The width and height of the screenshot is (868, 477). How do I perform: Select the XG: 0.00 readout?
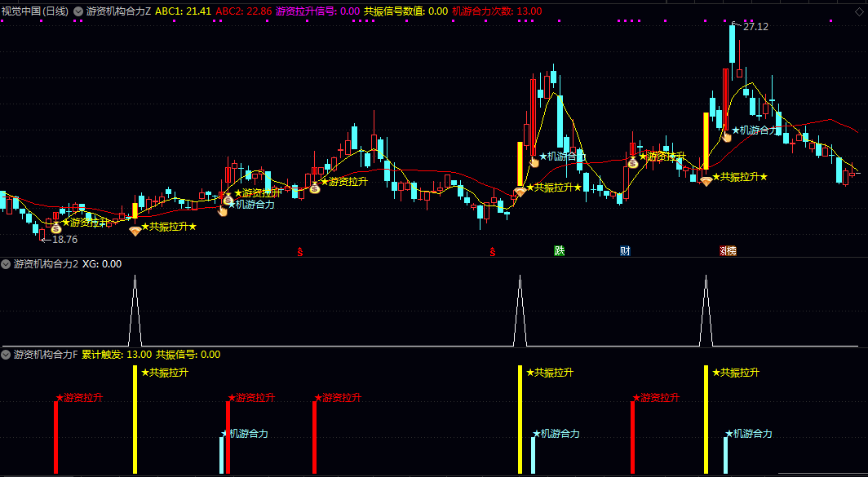click(102, 264)
